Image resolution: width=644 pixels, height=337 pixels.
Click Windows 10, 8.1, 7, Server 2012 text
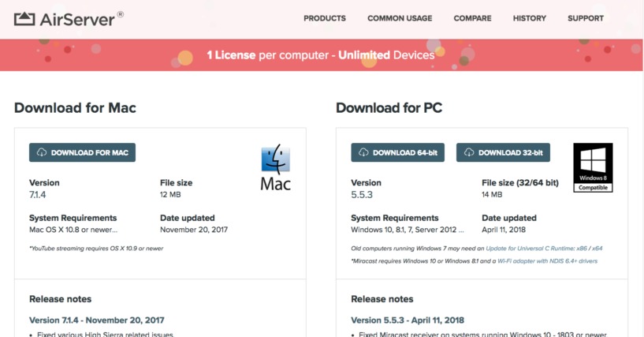tap(408, 230)
